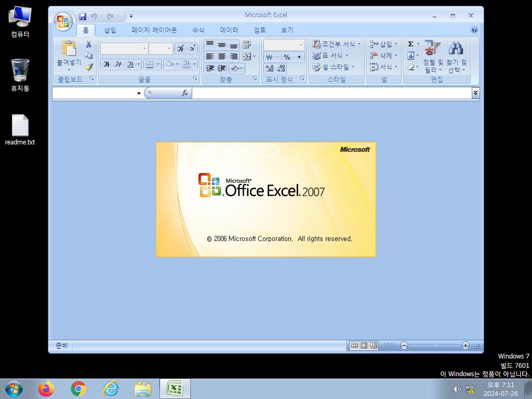Toggle Bold (가) formatting
532x399 pixels.
(x=107, y=64)
